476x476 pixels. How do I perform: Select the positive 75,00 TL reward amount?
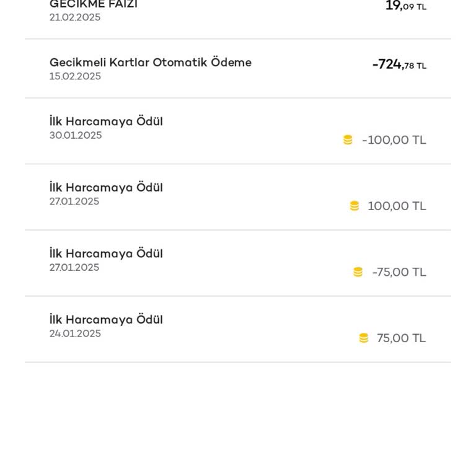click(x=401, y=338)
